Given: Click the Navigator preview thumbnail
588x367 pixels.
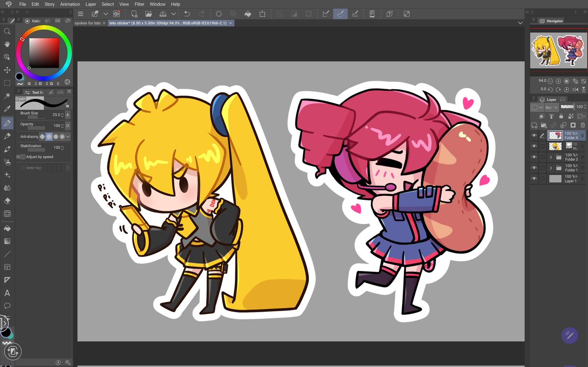Looking at the screenshot, I should tap(559, 50).
